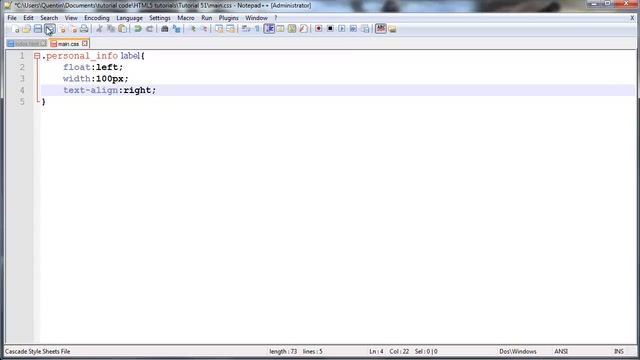
Task: Toggle ABC spell check icon
Action: point(380,29)
